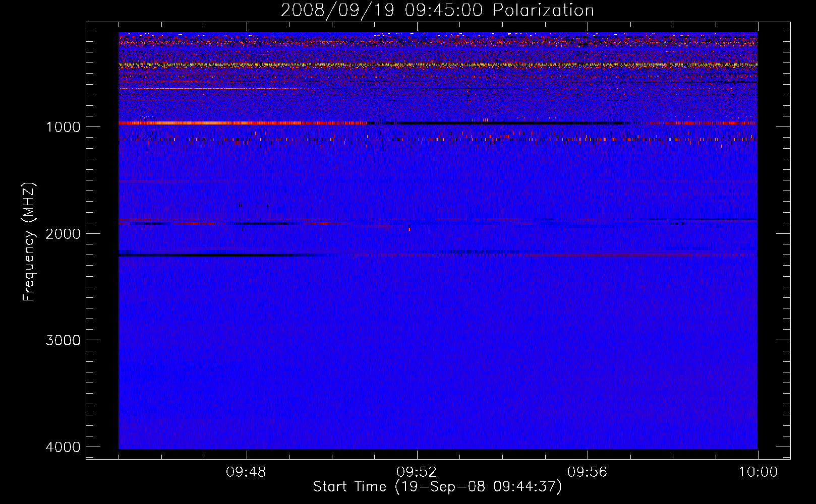Viewport: 816px width, 504px height.
Task: Select the "Frequency (MHZ)" y-axis label
Action: 29,242
